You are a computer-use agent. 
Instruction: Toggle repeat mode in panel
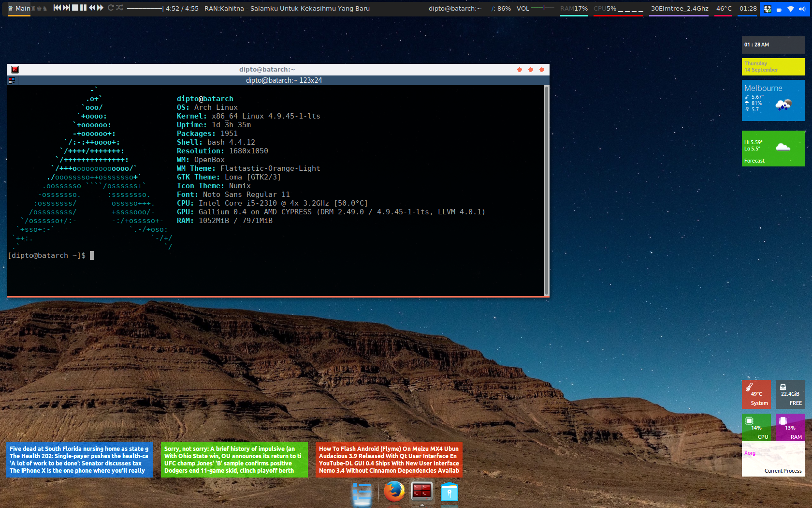click(111, 8)
